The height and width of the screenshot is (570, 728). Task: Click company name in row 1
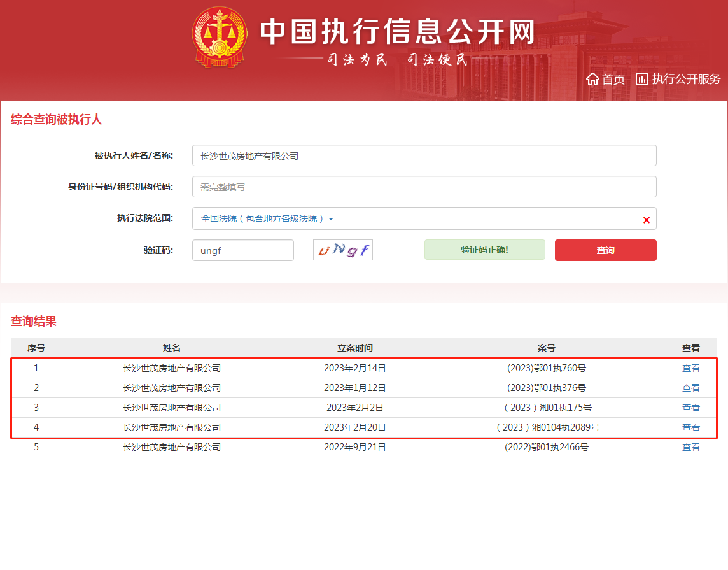coord(171,368)
